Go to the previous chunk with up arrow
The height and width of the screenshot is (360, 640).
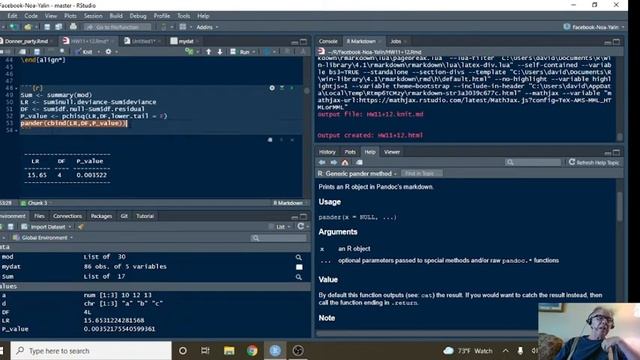click(209, 52)
